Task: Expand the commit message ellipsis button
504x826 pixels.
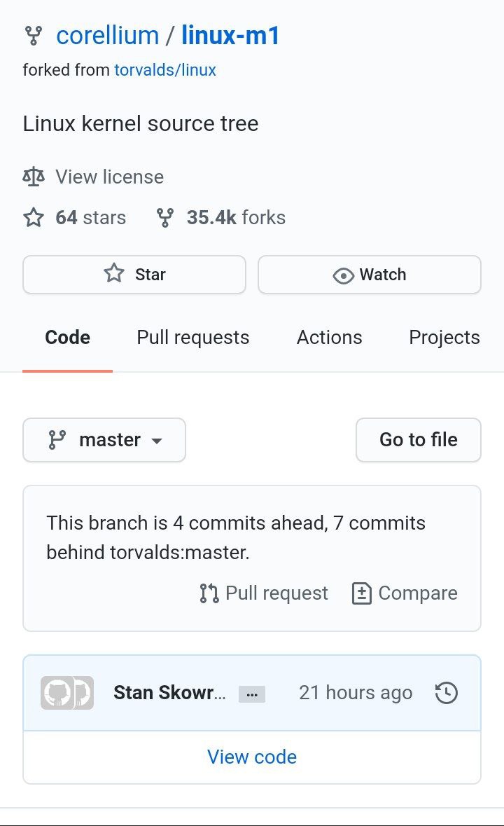Action: (252, 694)
